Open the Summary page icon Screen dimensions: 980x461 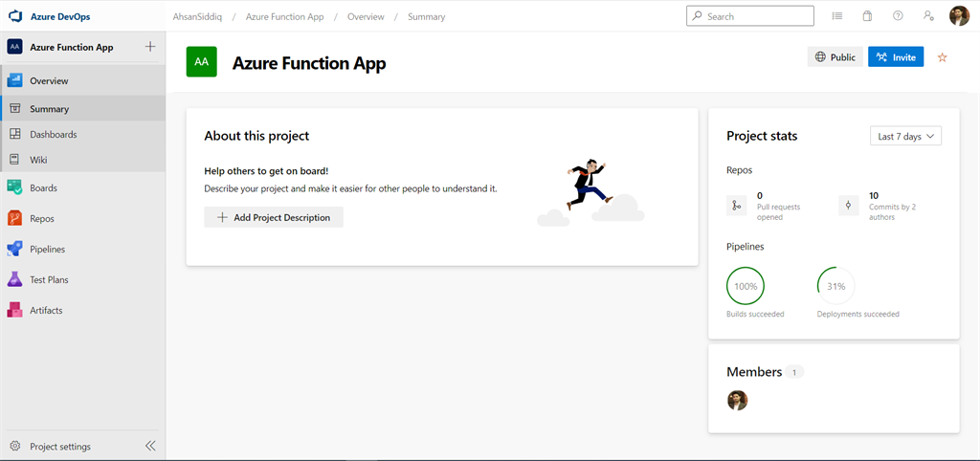(x=15, y=109)
